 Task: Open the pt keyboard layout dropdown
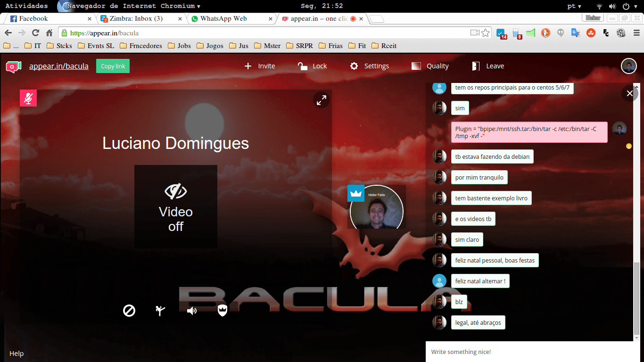pyautogui.click(x=574, y=6)
